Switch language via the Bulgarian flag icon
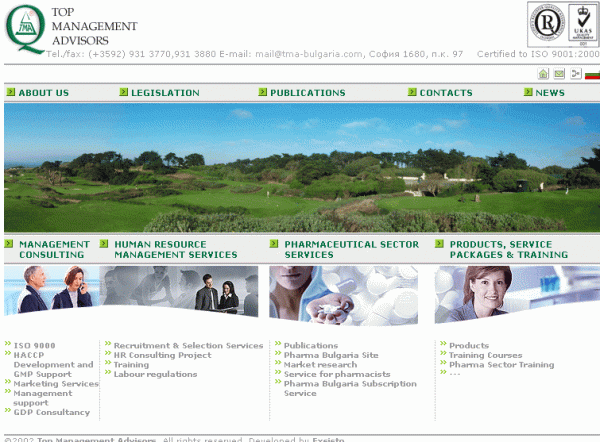This screenshot has height=442, width=600. tap(592, 74)
